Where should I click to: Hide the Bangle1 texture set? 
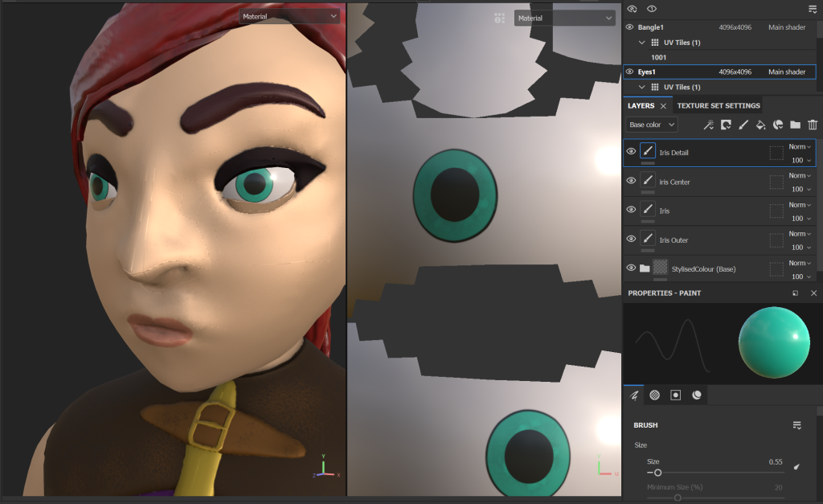pyautogui.click(x=630, y=27)
